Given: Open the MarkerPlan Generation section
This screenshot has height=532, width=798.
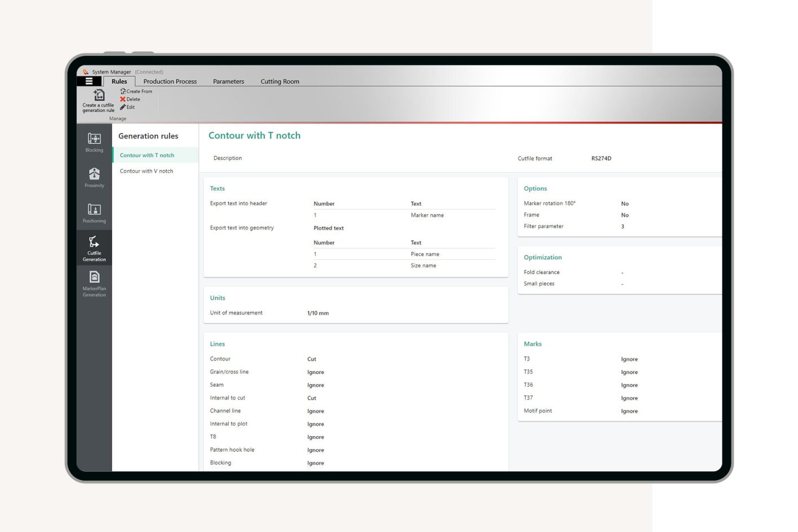Looking at the screenshot, I should pos(94,283).
